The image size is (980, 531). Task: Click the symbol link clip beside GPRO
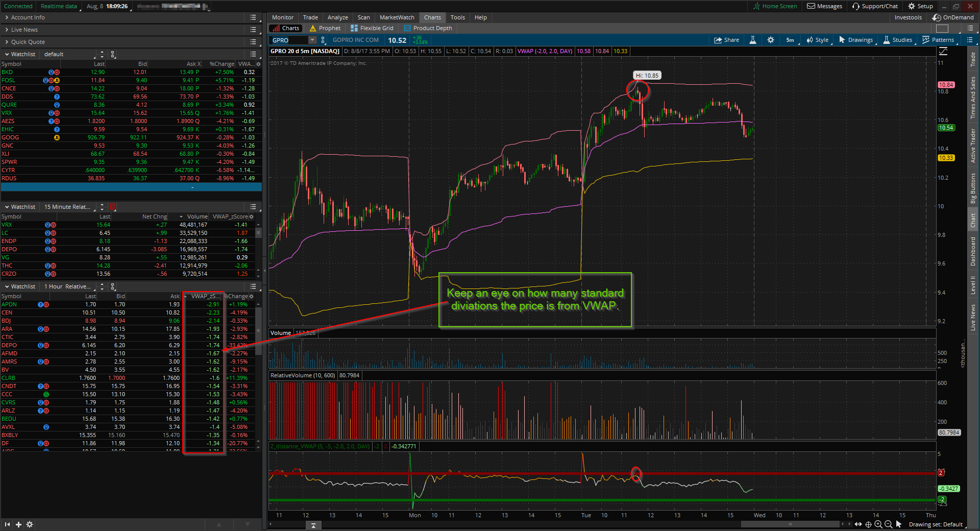(x=323, y=40)
